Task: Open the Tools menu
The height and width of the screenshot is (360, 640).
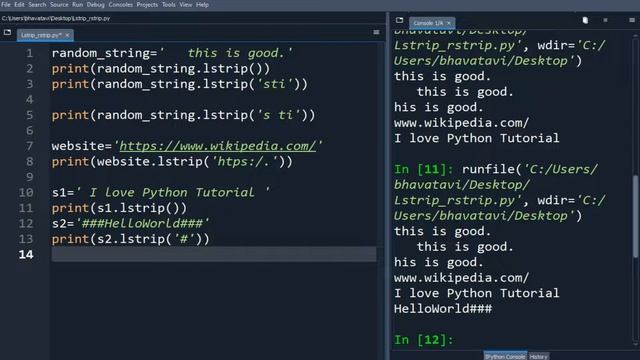Action: (169, 5)
